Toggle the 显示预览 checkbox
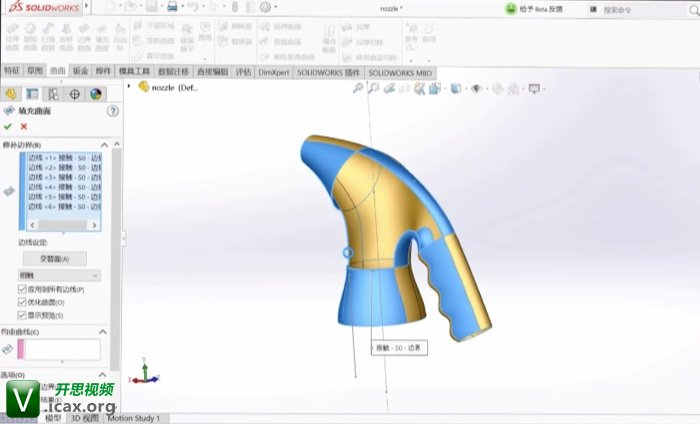Screen dimensions: 700x424 pos(22,315)
